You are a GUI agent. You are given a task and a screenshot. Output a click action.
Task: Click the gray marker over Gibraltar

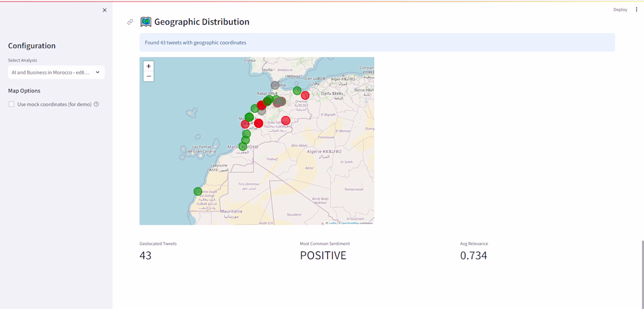click(x=275, y=85)
